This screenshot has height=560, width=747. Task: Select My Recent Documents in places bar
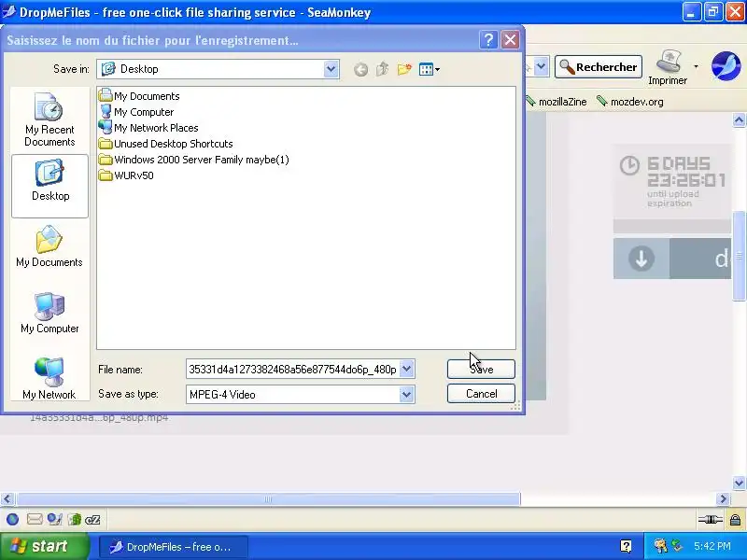tap(49, 120)
